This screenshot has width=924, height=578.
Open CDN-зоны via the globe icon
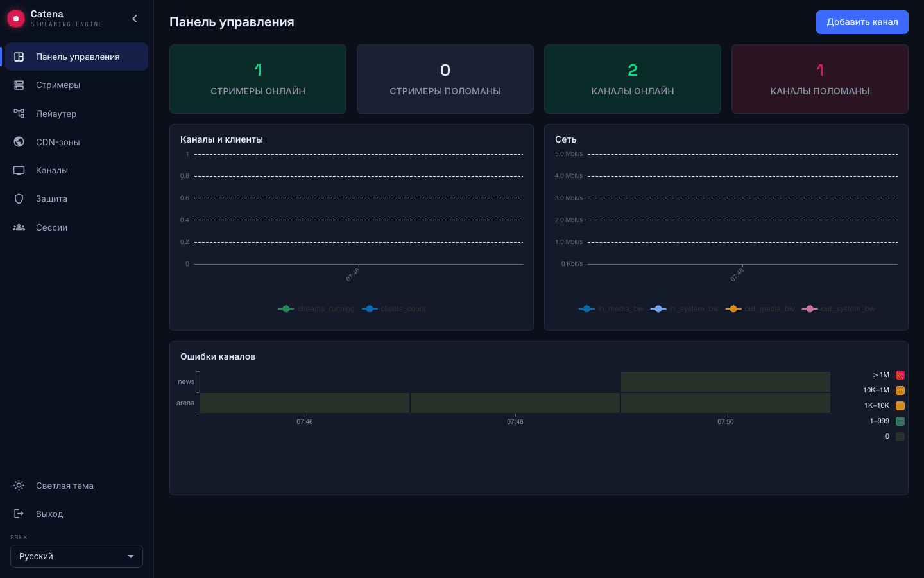19,142
